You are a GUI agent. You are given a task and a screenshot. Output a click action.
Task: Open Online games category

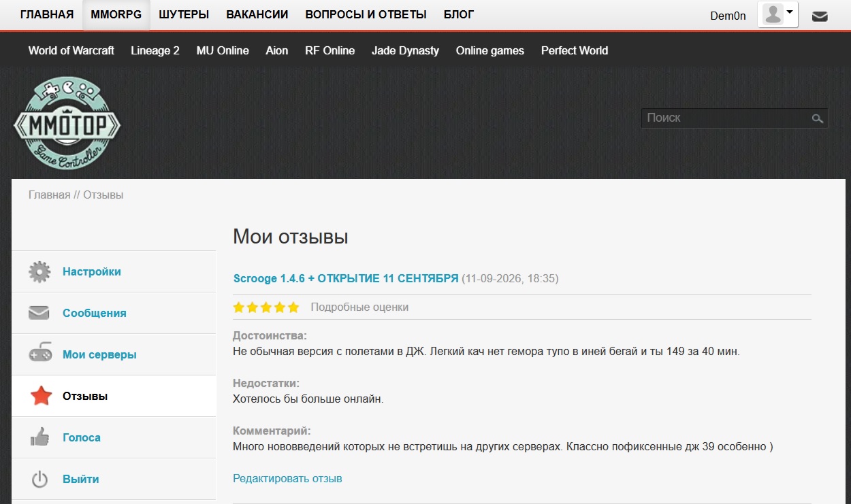click(490, 50)
